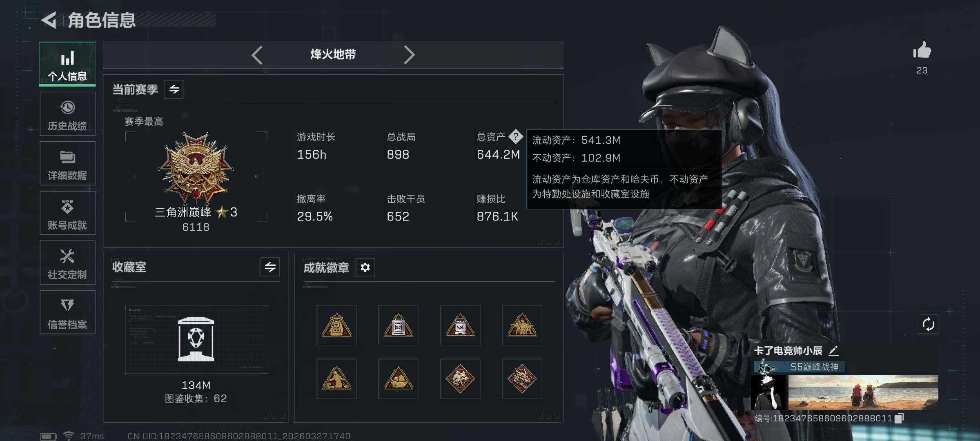This screenshot has width=980, height=441.
Task: Toggle the 收藏室 swap button
Action: (x=270, y=267)
